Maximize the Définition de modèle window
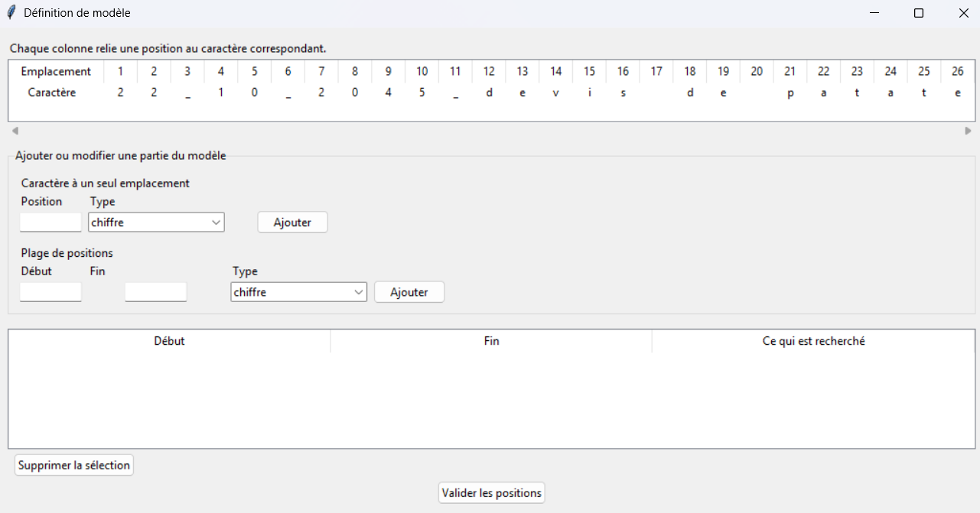This screenshot has height=513, width=980. coord(919,13)
